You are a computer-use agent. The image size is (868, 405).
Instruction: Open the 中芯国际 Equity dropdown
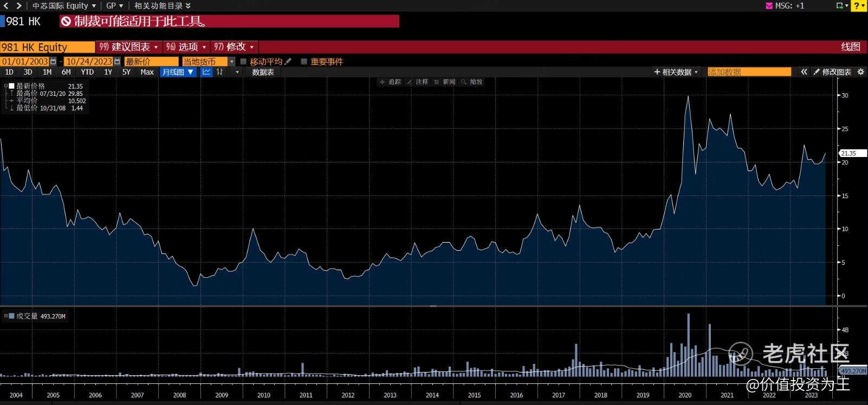(x=64, y=5)
